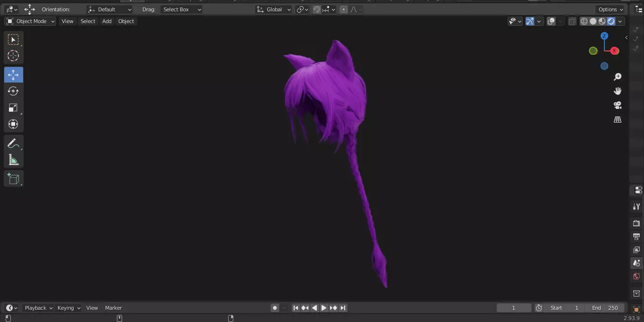Click the red X axis gizmo
This screenshot has width=644, height=322.
point(614,51)
